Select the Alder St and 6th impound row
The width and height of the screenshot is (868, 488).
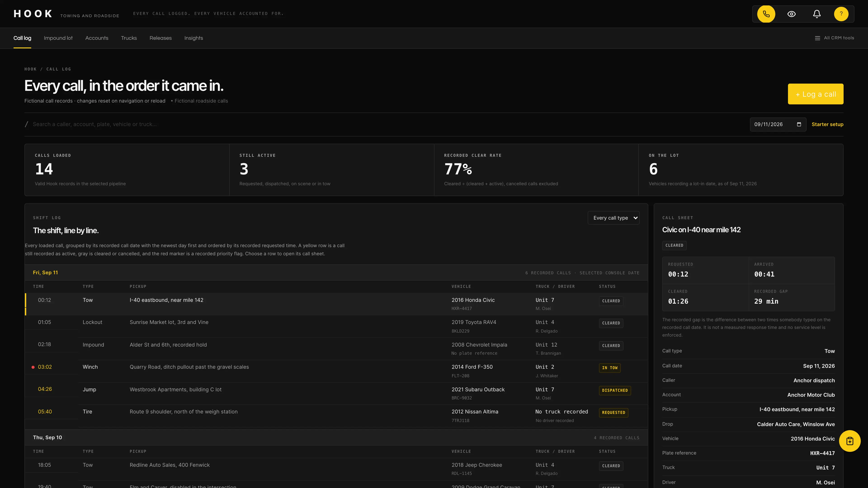[336, 349]
